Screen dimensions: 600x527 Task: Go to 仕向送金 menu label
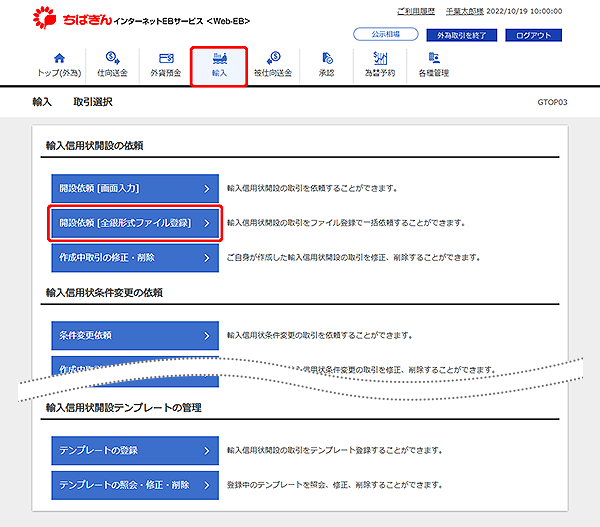tap(112, 73)
